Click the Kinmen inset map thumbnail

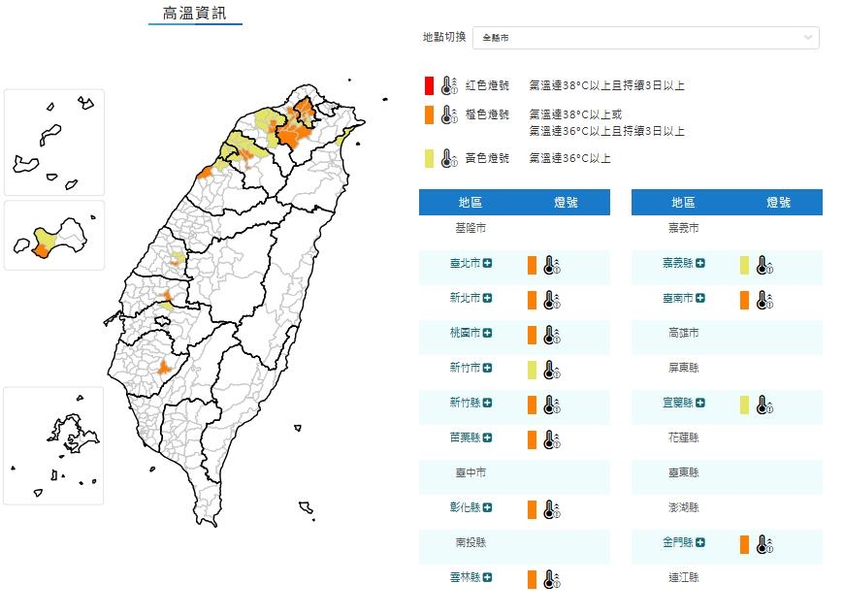[53, 237]
